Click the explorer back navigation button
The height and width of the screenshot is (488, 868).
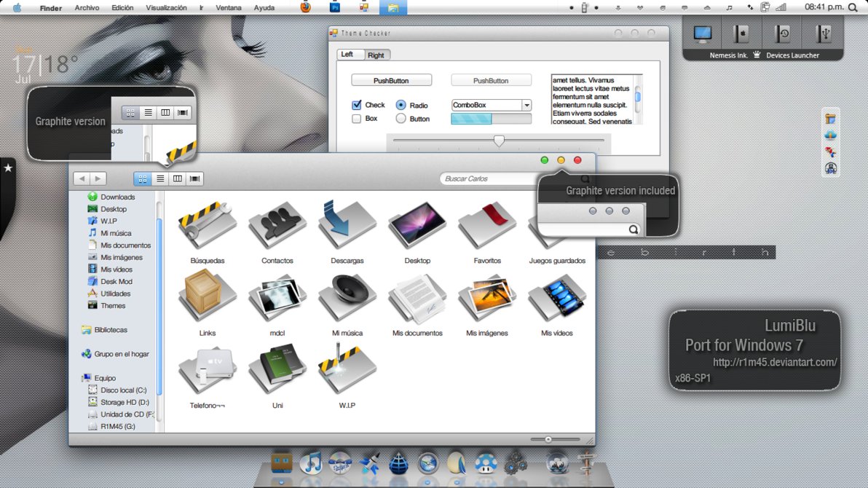click(x=82, y=178)
